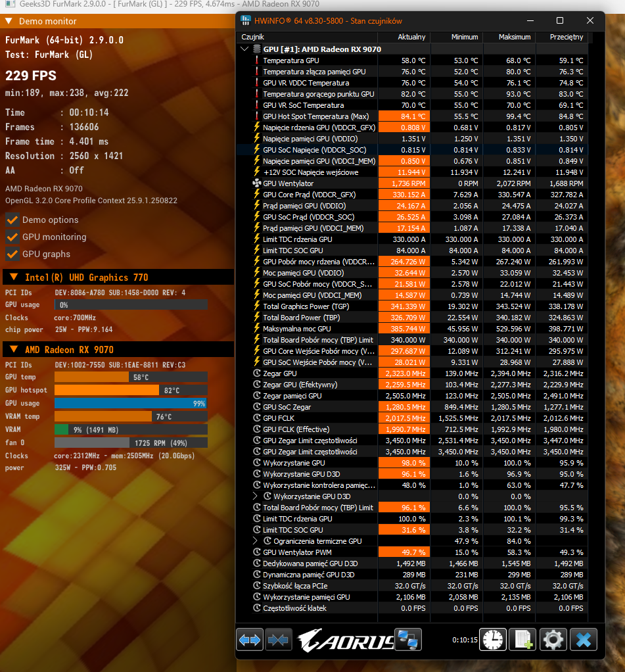The height and width of the screenshot is (672, 625).
Task: Collapse the Demo monitor panel triangle
Action: tap(9, 21)
